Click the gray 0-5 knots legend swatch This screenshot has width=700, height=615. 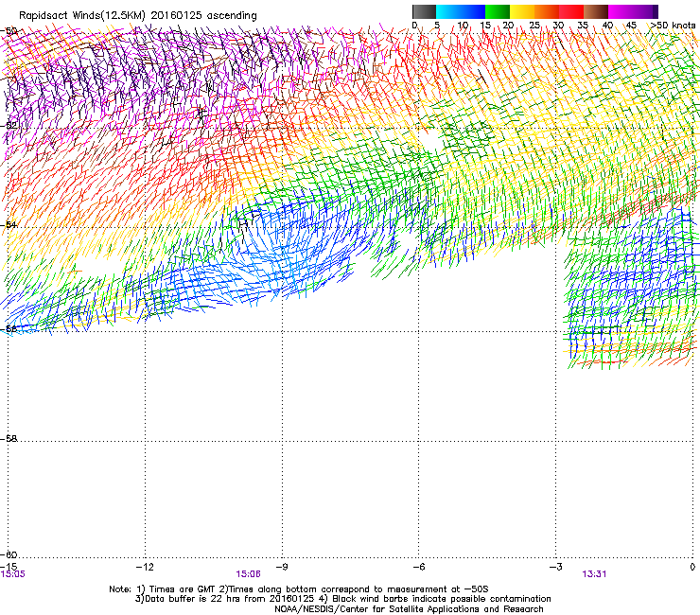(424, 11)
